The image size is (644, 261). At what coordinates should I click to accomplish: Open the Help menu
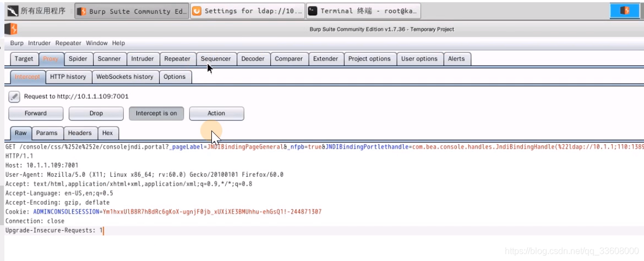pyautogui.click(x=118, y=43)
